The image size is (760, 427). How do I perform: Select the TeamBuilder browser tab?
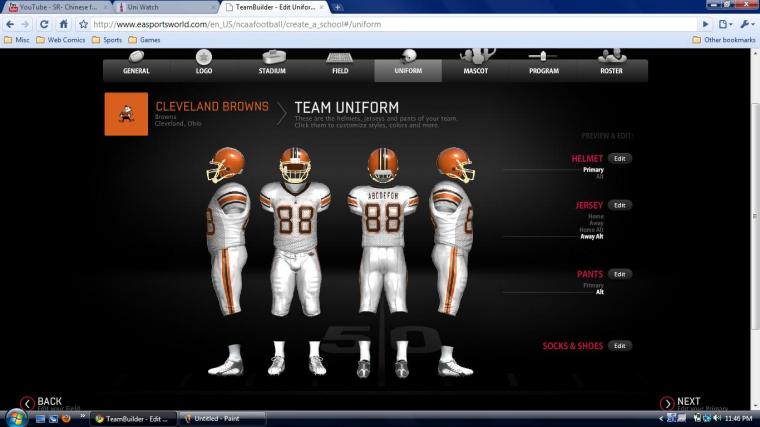[x=275, y=7]
